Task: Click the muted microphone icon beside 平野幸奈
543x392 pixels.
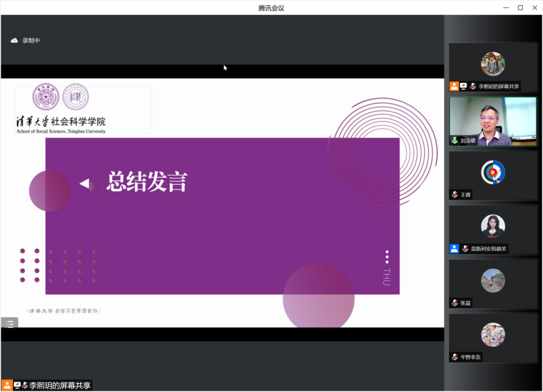Action: (x=455, y=357)
